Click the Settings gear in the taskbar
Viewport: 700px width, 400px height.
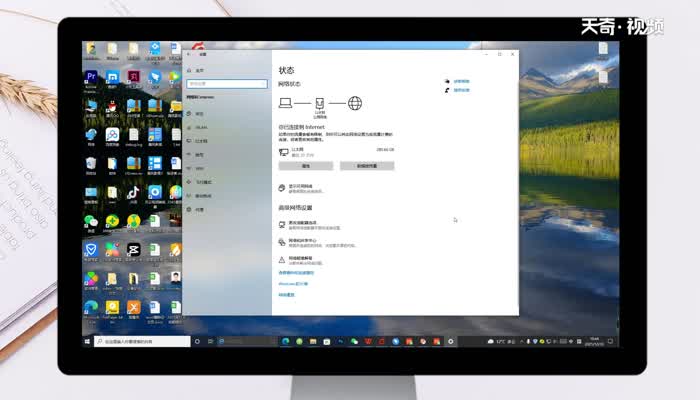point(450,341)
